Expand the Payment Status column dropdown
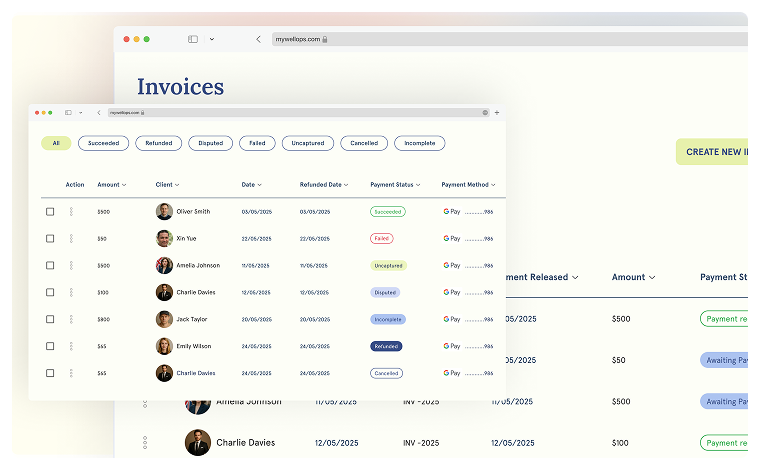Viewport: 760px width, 470px height. pyautogui.click(x=395, y=185)
